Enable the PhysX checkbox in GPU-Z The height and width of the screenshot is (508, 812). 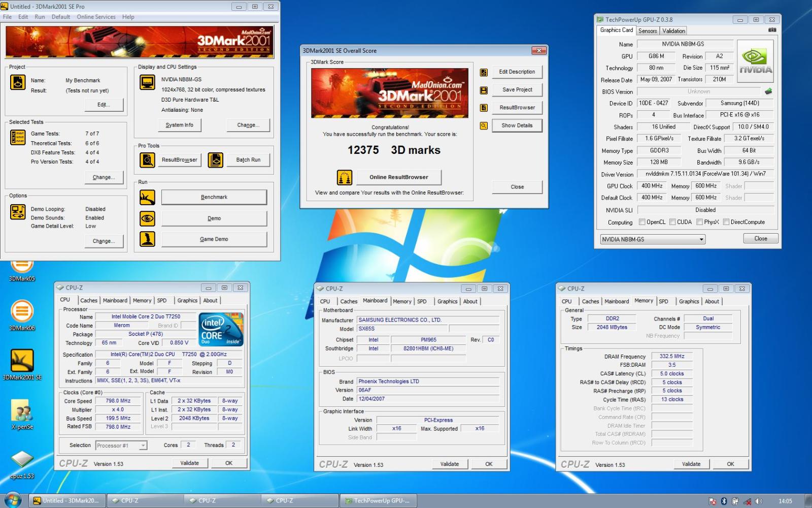click(699, 222)
